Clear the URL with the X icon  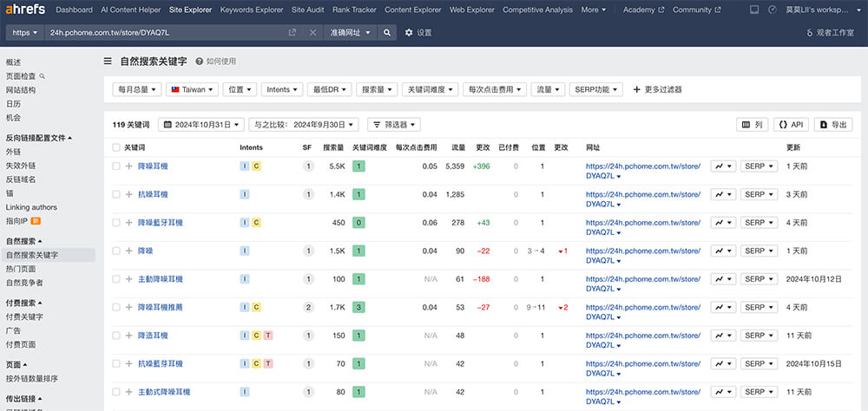click(312, 33)
